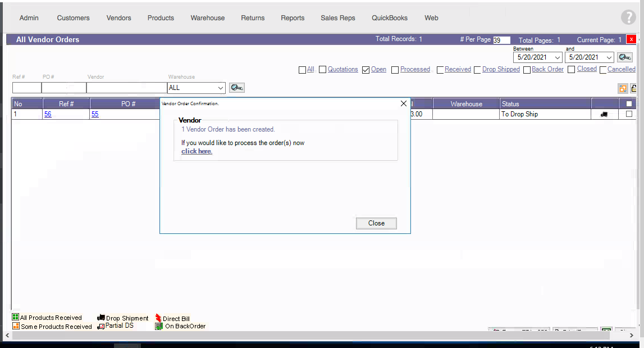
Task: Click the Direct Bill red legend icon
Action: [x=158, y=318]
